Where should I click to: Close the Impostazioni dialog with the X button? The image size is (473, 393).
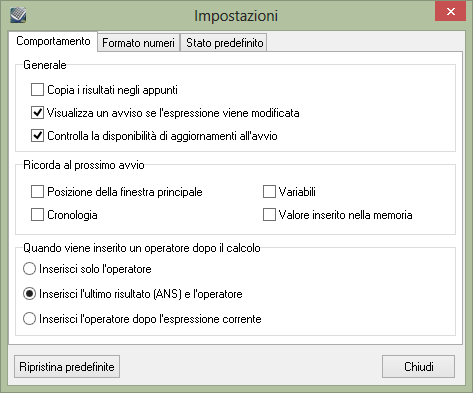pyautogui.click(x=451, y=12)
